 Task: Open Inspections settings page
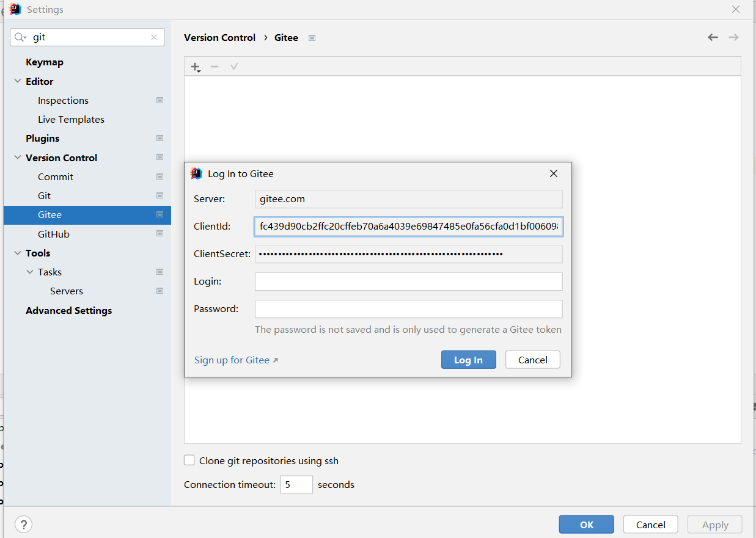[63, 100]
